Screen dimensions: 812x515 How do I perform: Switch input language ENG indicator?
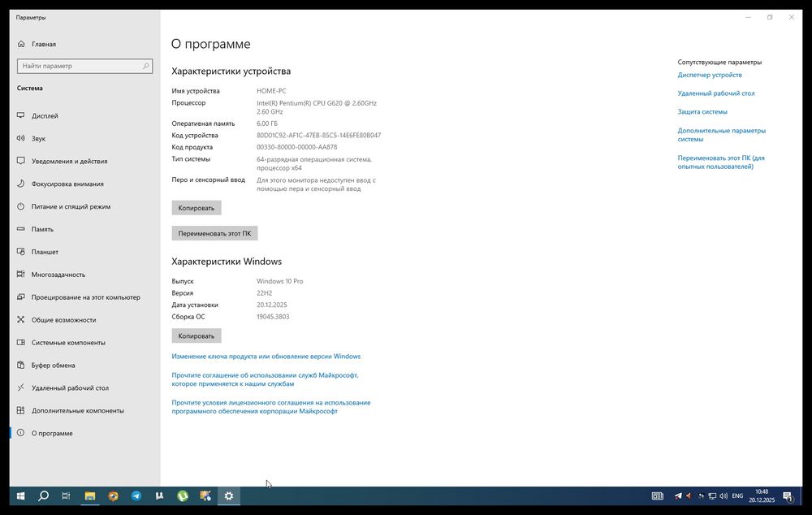[x=737, y=496]
